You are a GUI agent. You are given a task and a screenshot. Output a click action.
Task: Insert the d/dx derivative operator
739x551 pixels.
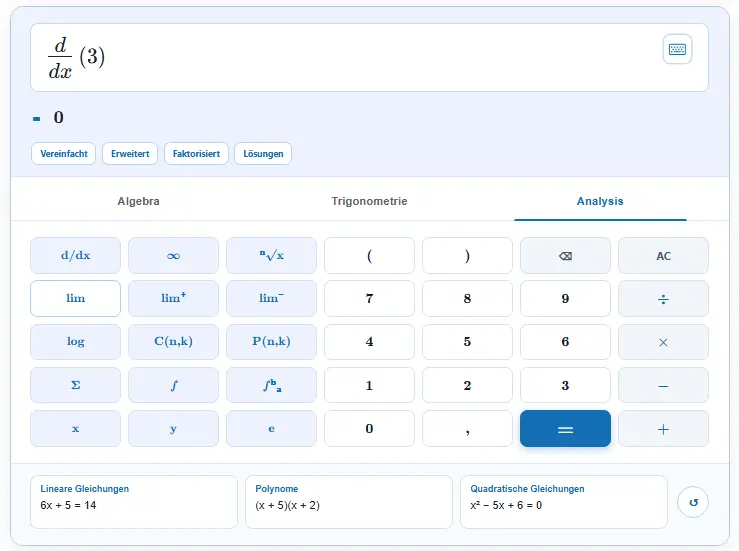tap(75, 255)
